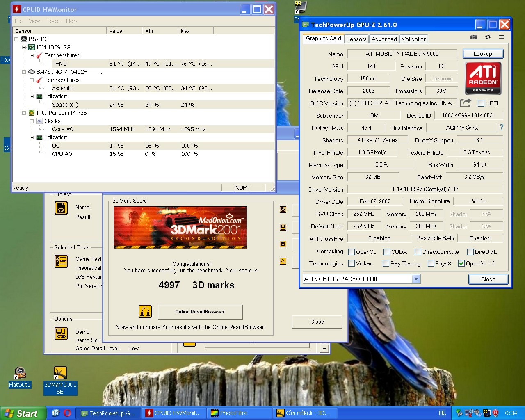
Task: Click the GPU-Z refresh icon
Action: click(488, 37)
